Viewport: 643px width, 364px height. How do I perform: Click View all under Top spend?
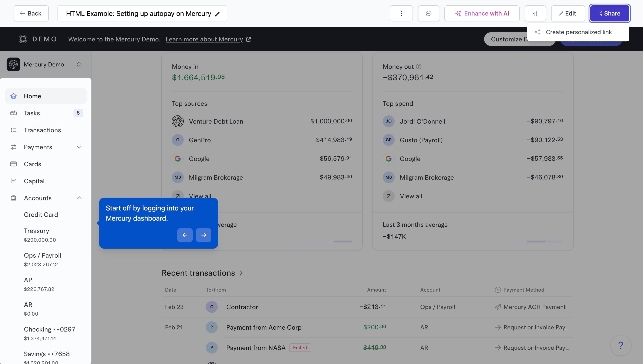[411, 196]
